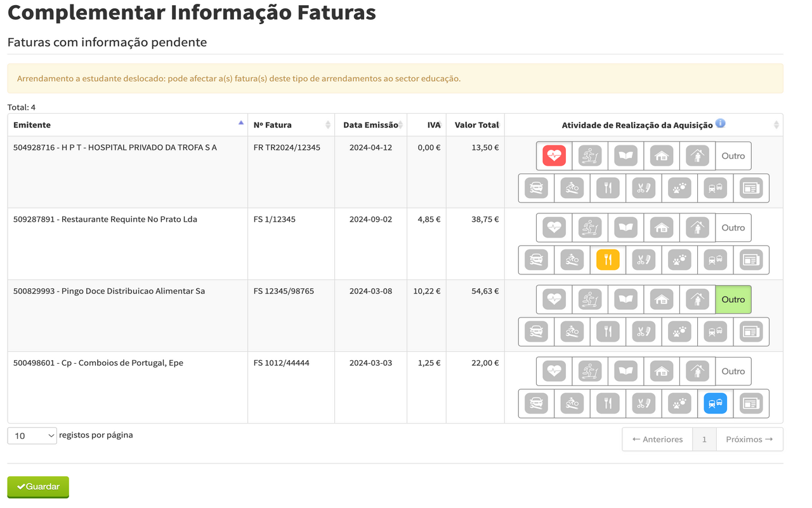Select the housing house icon for the Comboios invoice
812x508 pixels.
pos(661,371)
